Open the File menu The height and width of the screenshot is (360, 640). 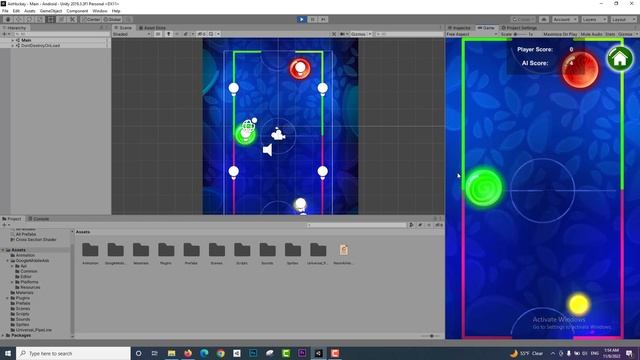point(5,11)
